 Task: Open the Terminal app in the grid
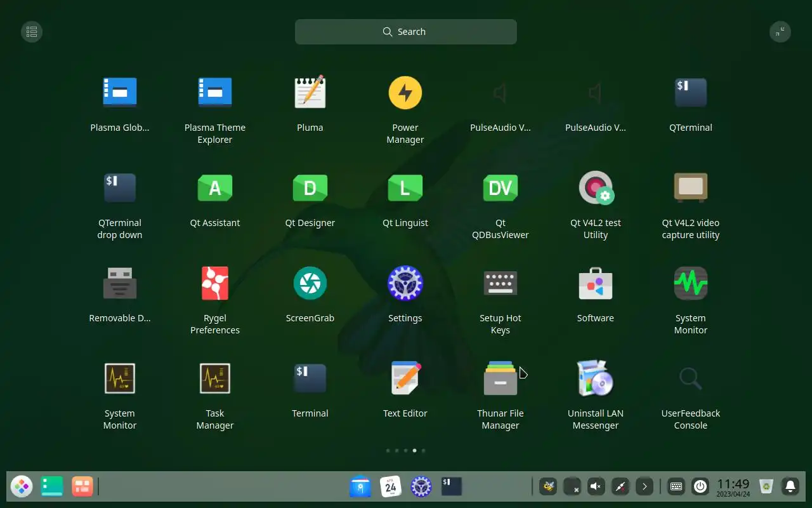pos(310,378)
